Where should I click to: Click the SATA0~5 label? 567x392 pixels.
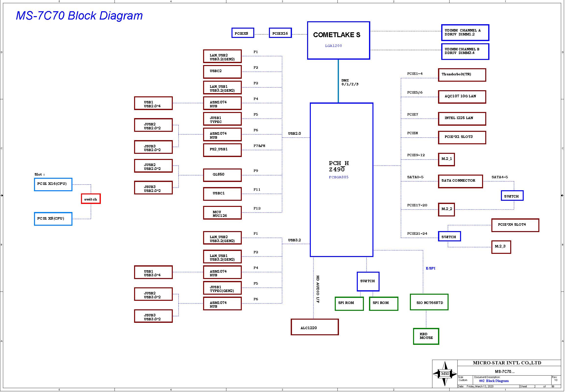click(415, 177)
